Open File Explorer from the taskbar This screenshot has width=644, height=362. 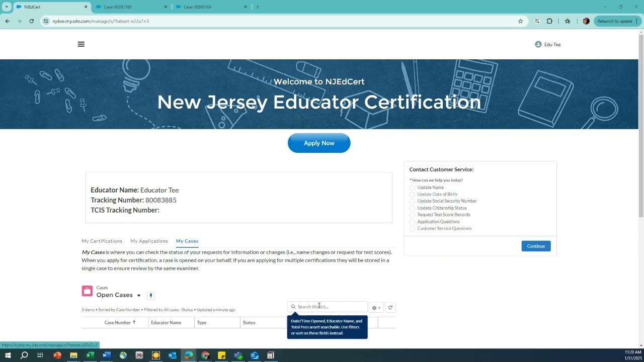pyautogui.click(x=73, y=355)
